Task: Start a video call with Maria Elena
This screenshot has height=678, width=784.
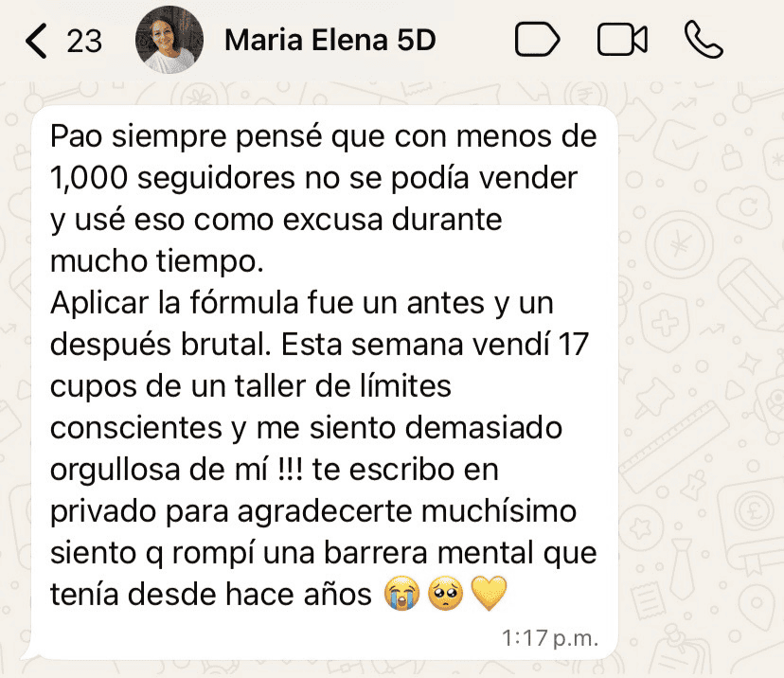Action: pos(622,40)
